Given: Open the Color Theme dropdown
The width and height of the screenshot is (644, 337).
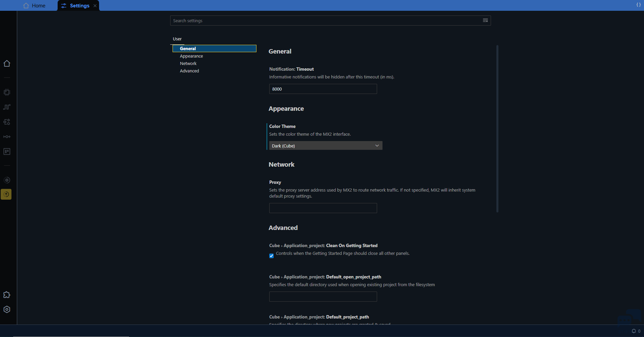Looking at the screenshot, I should coord(326,146).
